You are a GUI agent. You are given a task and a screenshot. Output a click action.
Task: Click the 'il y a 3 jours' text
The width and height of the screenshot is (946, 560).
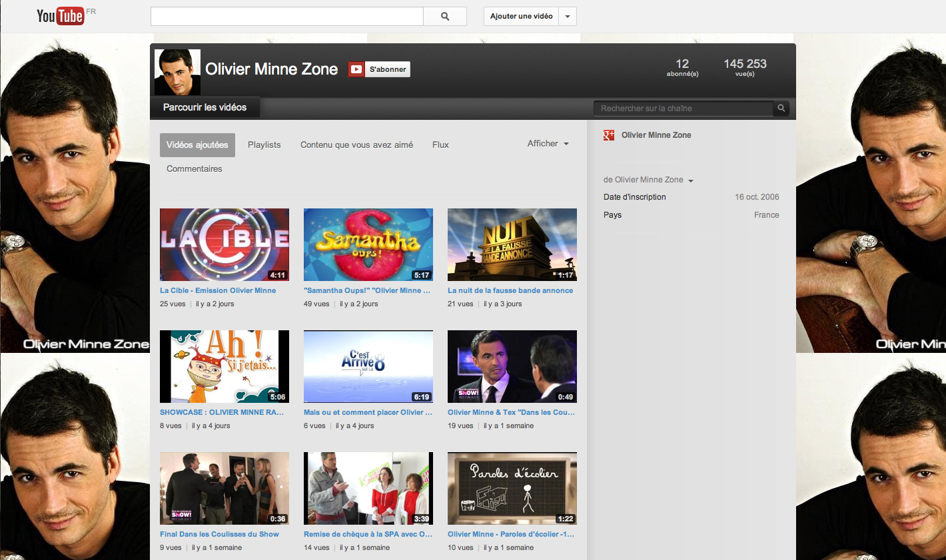coord(503,304)
